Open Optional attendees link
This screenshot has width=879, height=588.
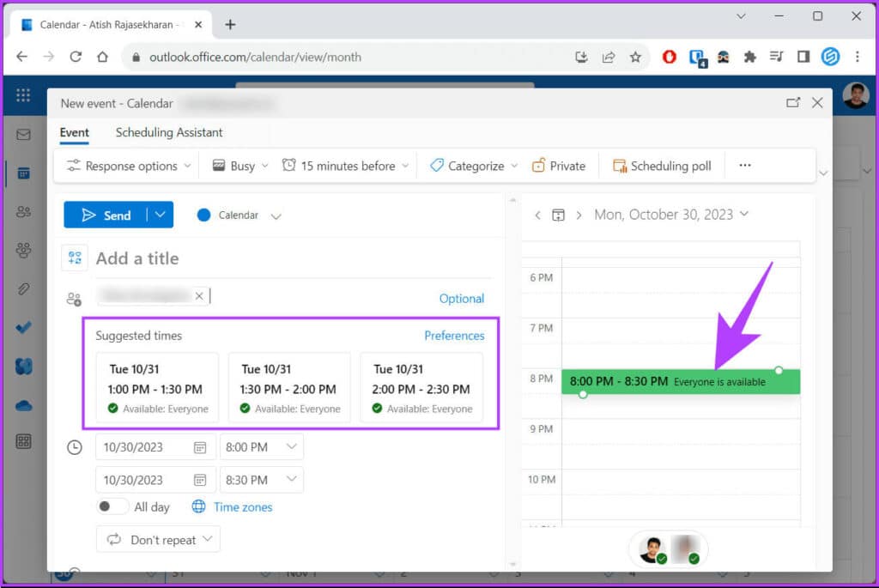(x=461, y=298)
